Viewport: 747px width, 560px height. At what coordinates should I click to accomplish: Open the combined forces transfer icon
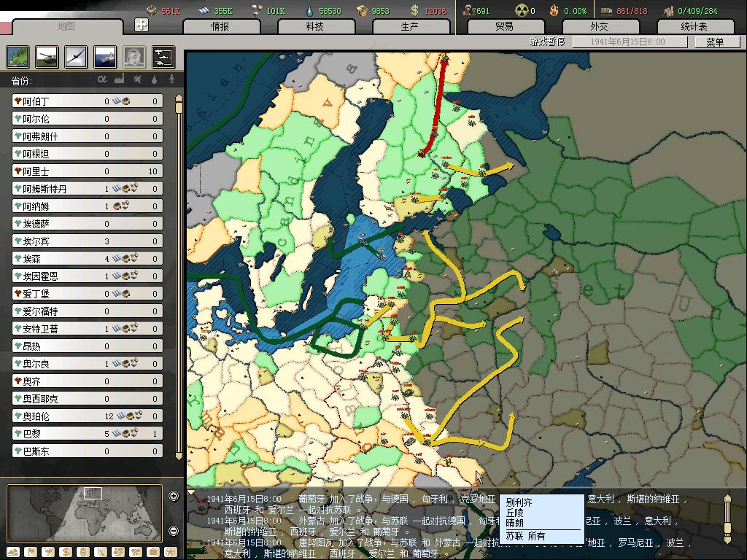tap(163, 56)
